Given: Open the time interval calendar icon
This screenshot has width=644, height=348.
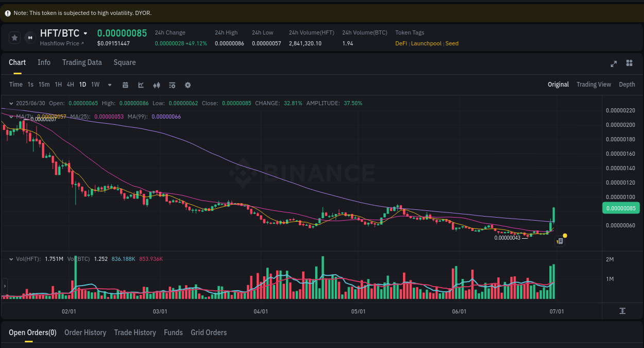Looking at the screenshot, I should pyautogui.click(x=125, y=85).
